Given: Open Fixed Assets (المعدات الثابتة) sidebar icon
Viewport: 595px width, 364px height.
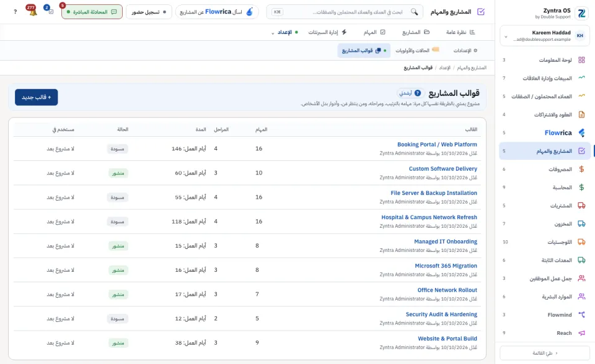Looking at the screenshot, I should [x=581, y=260].
